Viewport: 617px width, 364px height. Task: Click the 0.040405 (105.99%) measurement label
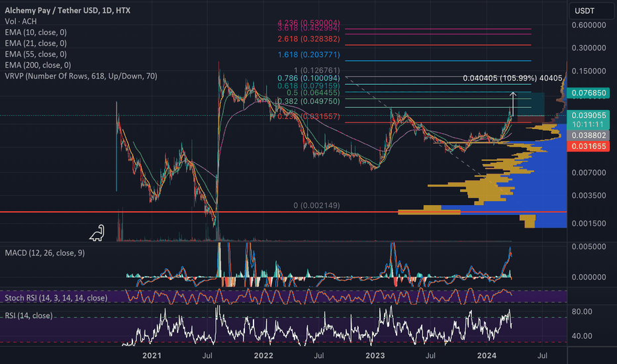(x=512, y=78)
